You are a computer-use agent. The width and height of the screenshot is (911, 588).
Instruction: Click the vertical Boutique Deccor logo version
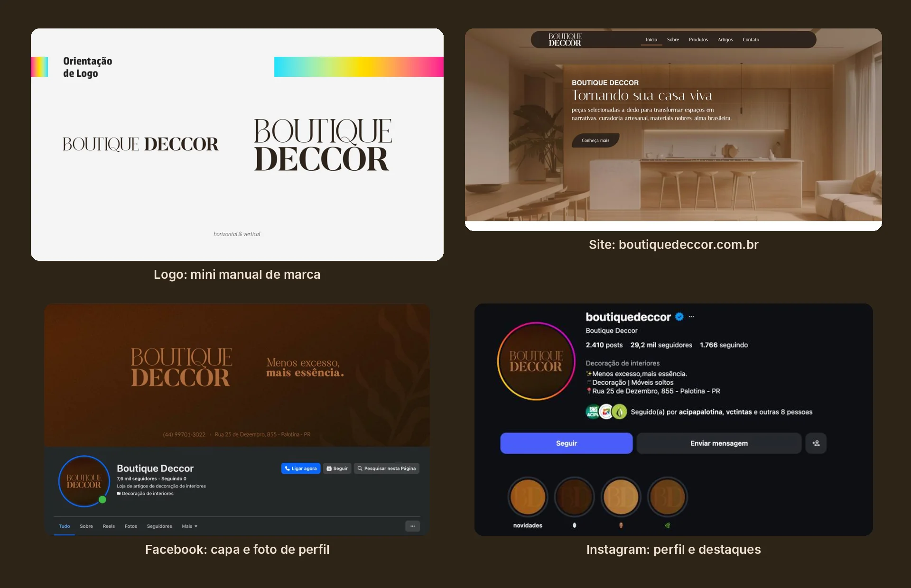(x=323, y=145)
